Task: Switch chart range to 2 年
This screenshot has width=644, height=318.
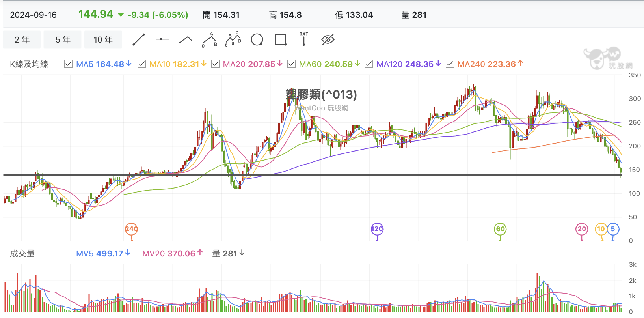Action: 22,39
